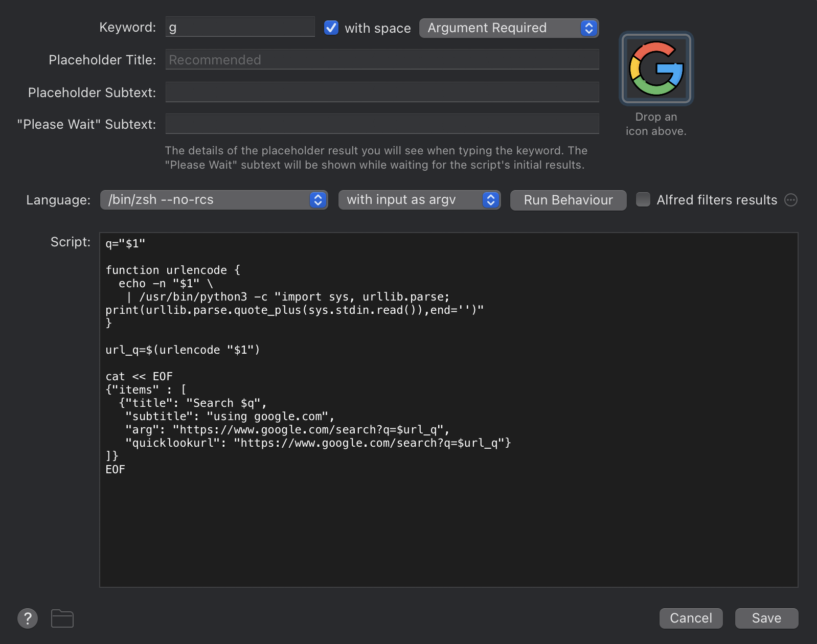Click the script line 'function urlencode {'
817x644 pixels.
tap(173, 270)
